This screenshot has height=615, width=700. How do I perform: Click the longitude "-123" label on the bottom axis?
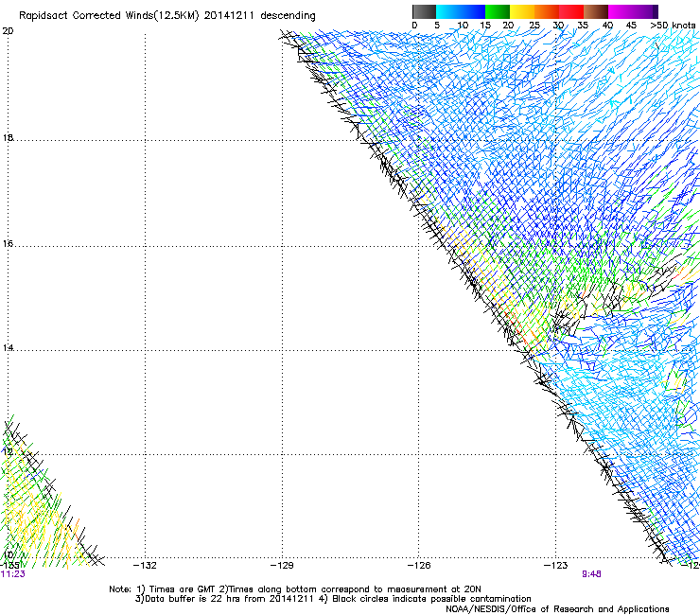pyautogui.click(x=556, y=566)
